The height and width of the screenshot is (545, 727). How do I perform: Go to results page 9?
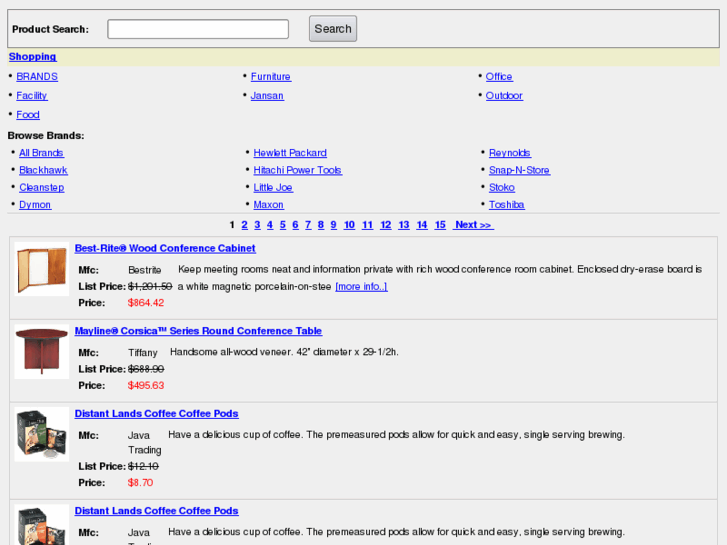coord(333,225)
